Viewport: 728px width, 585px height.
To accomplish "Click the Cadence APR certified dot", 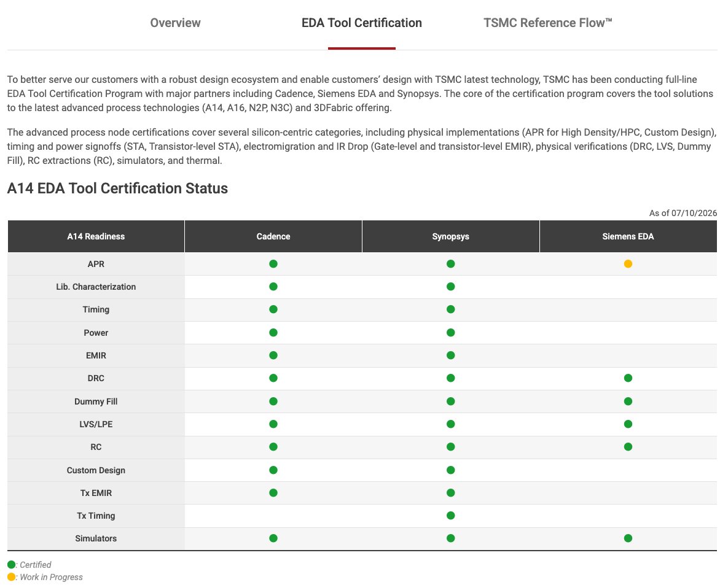I will pyautogui.click(x=273, y=264).
